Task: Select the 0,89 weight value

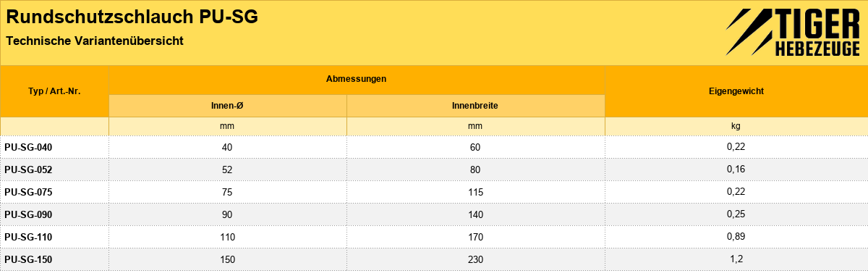Action: [x=736, y=237]
